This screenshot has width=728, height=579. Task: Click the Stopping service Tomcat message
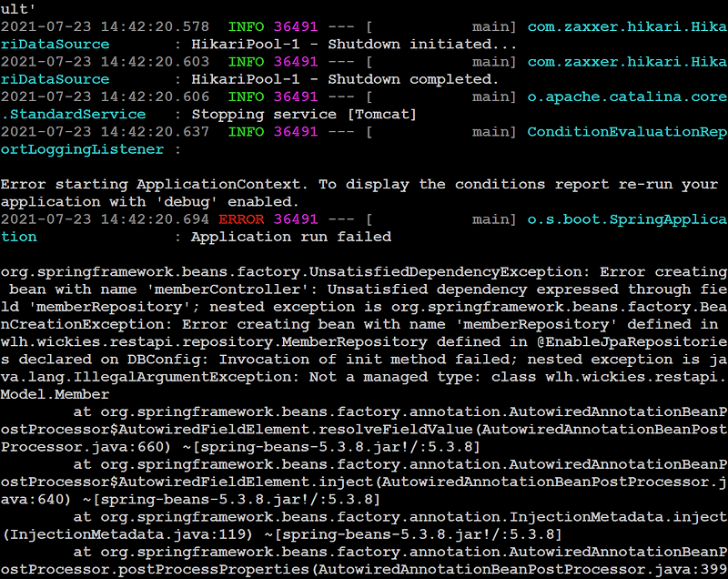[300, 114]
